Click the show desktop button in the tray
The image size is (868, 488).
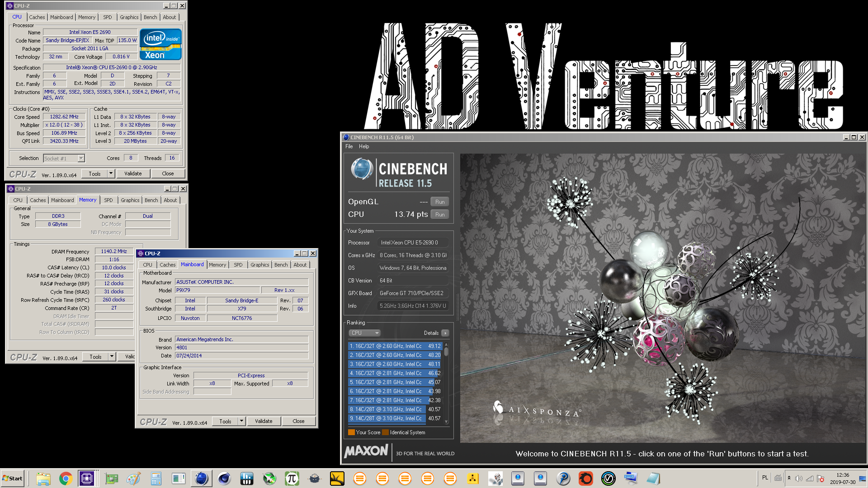coord(863,479)
